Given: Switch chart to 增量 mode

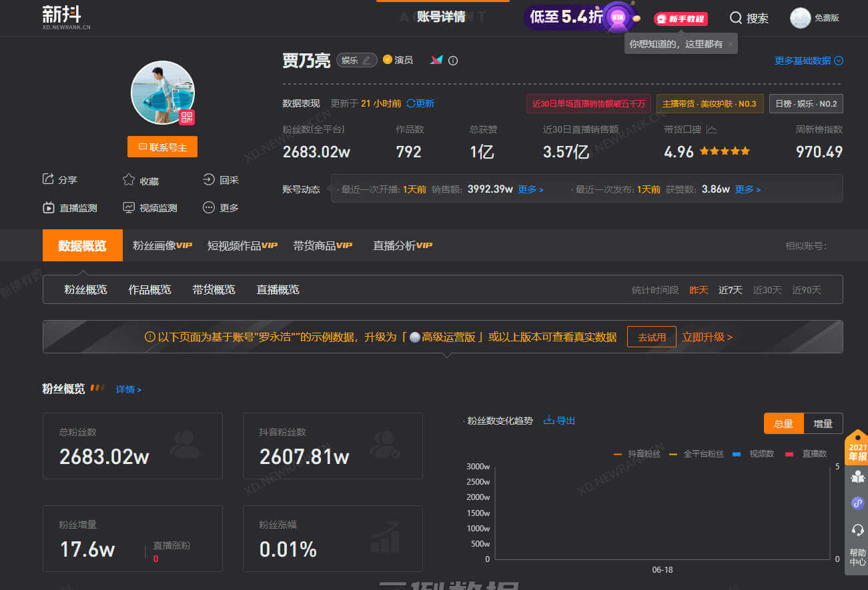Looking at the screenshot, I should 823,423.
